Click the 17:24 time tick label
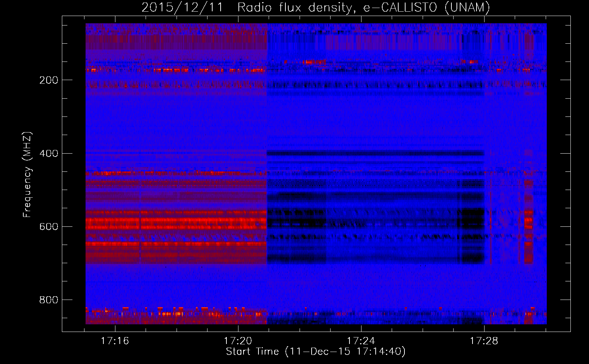The image size is (589, 364). coord(361,341)
